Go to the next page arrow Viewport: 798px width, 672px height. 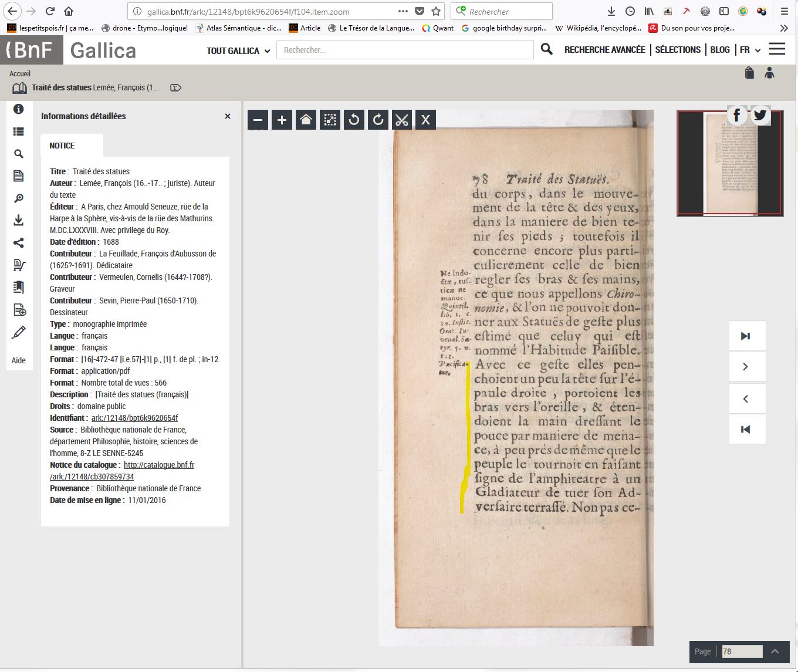point(746,367)
